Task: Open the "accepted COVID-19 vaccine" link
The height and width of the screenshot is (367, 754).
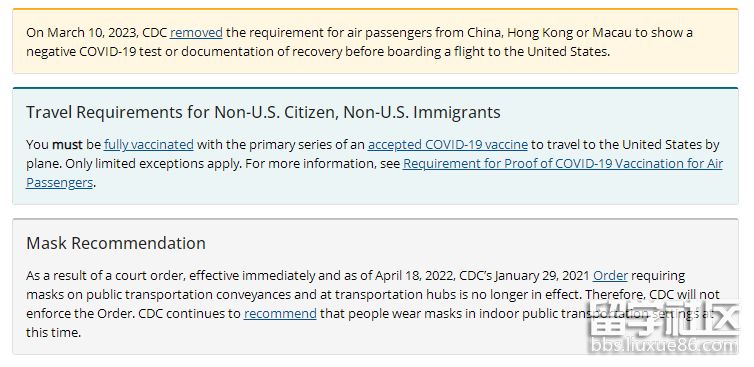Action: point(448,144)
